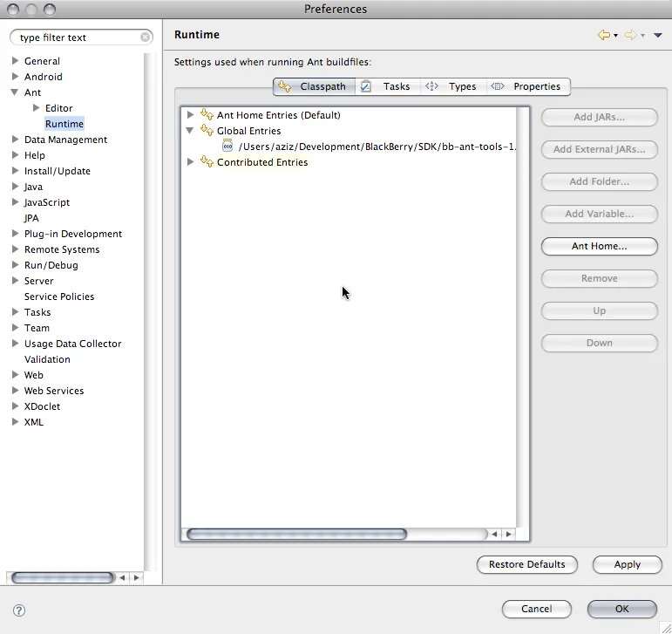Collapse the Ant preferences category
This screenshot has width=672, height=634.
15,92
